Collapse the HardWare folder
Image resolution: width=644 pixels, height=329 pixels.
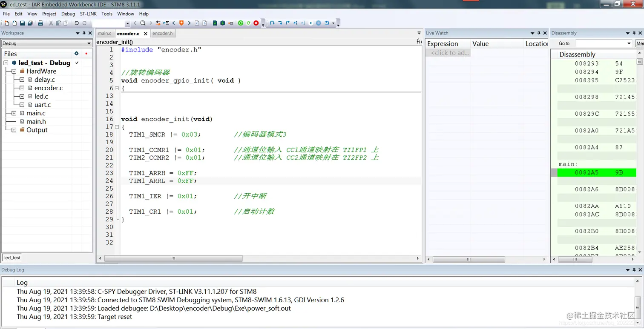(14, 71)
